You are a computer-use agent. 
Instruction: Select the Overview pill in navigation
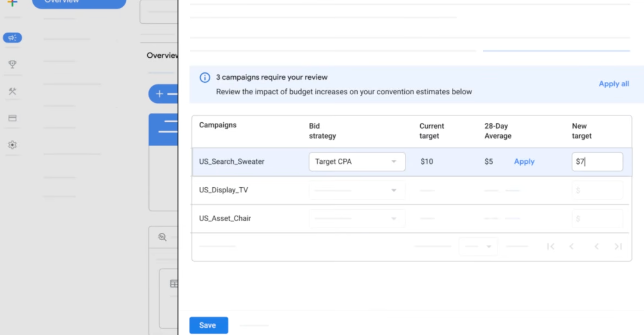[x=79, y=3]
